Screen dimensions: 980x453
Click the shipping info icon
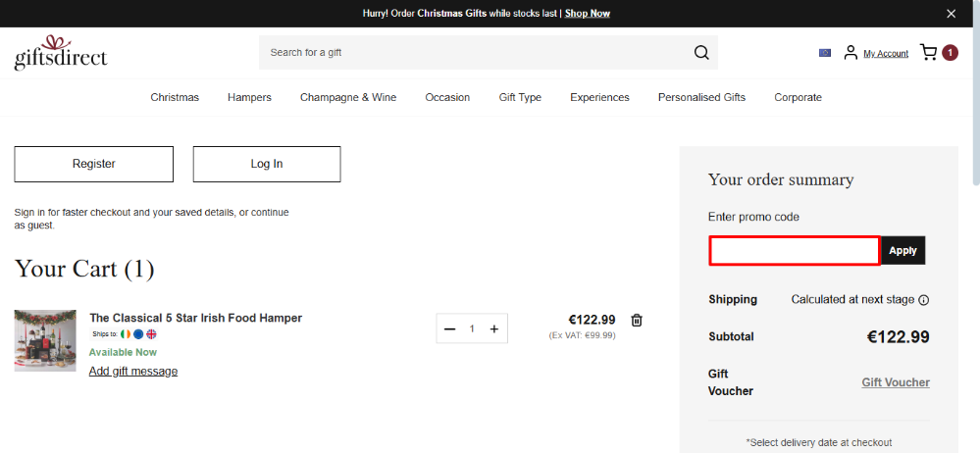(924, 300)
